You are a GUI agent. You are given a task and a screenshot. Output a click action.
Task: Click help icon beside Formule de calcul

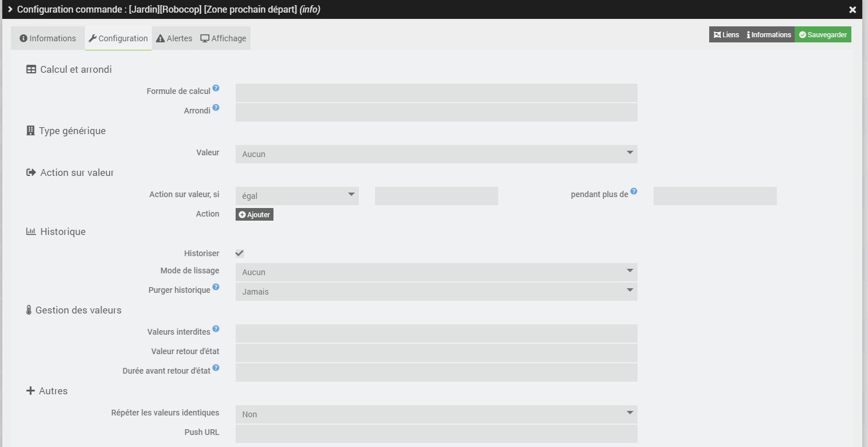tap(216, 88)
